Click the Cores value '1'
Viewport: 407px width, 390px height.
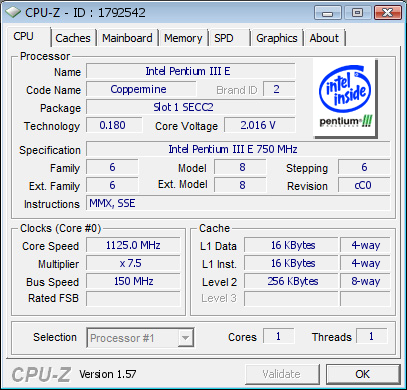[279, 336]
